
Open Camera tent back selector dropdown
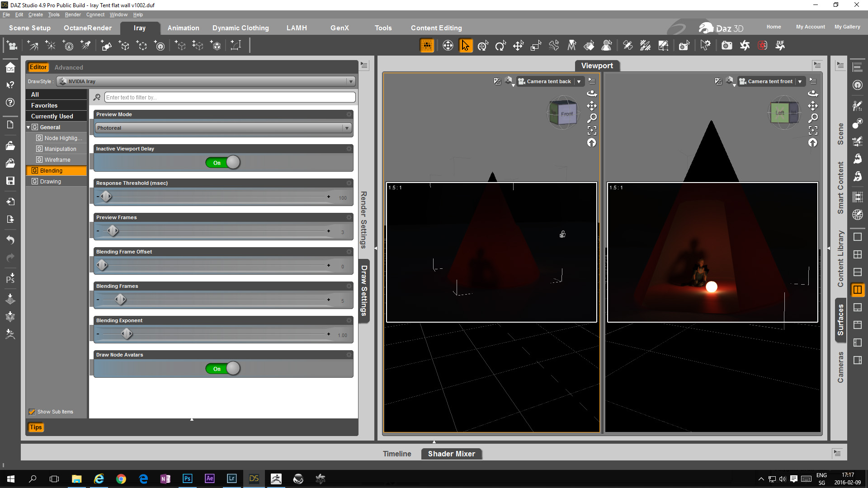click(x=579, y=81)
